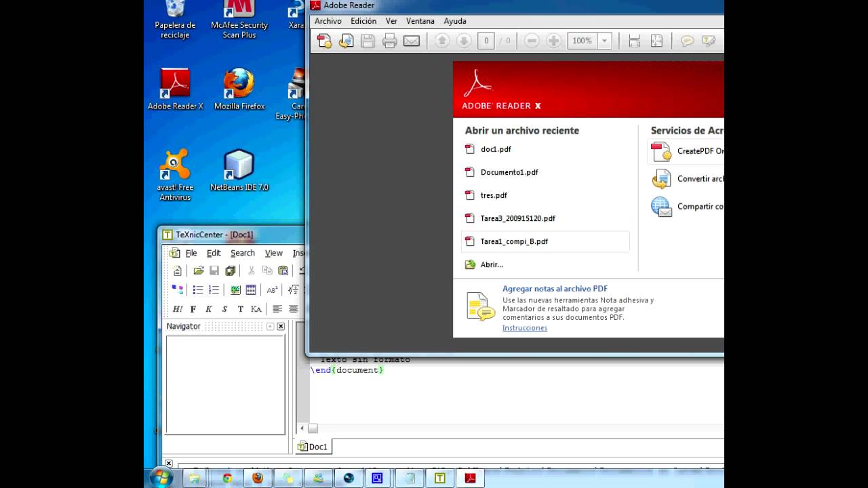Open Ventana menu in Adobe Reader
This screenshot has height=488, width=868.
coord(420,21)
